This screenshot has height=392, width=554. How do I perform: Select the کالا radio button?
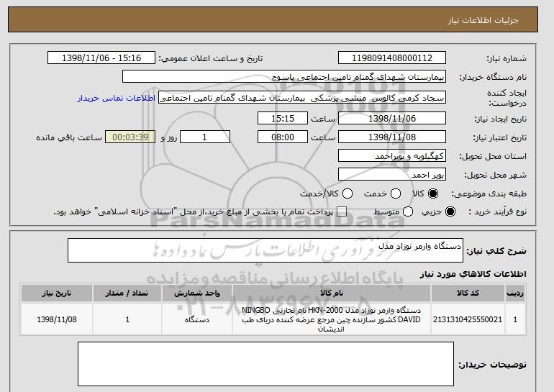[432, 193]
